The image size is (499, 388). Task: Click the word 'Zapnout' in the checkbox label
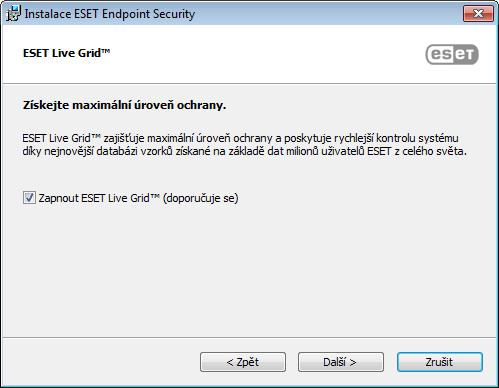(59, 198)
